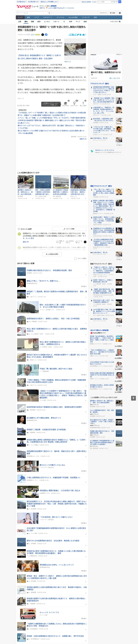Image resolution: width=138 pixels, height=644 pixels.
Task: Open トピックス一覧 link
Action: tap(115, 21)
